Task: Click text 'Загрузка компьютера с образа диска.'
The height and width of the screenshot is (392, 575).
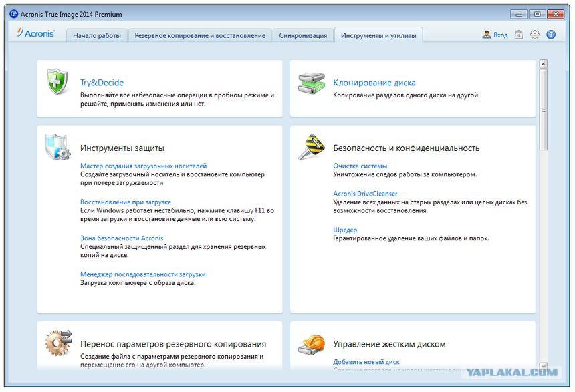Action: click(x=138, y=283)
